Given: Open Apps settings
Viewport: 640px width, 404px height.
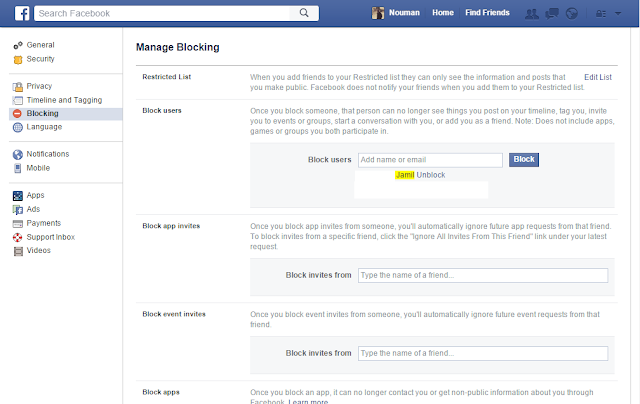Looking at the screenshot, I should (x=35, y=195).
